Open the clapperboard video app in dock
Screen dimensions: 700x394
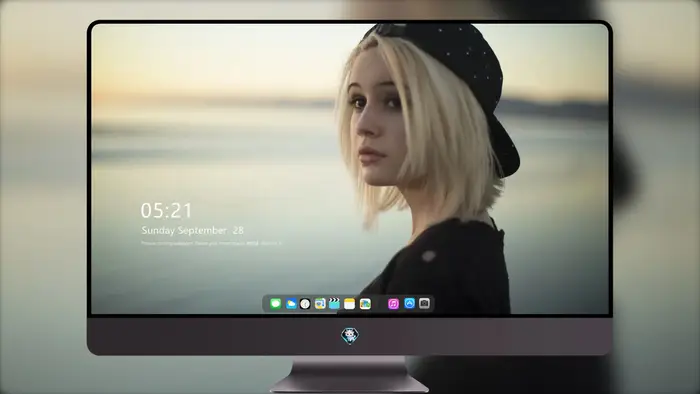[x=334, y=304]
